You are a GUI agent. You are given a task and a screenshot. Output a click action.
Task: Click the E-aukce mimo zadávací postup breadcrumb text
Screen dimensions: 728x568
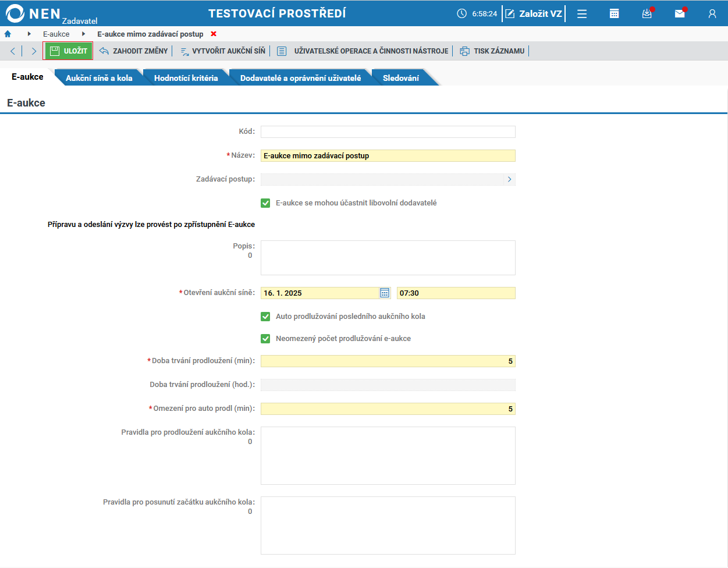(x=151, y=34)
